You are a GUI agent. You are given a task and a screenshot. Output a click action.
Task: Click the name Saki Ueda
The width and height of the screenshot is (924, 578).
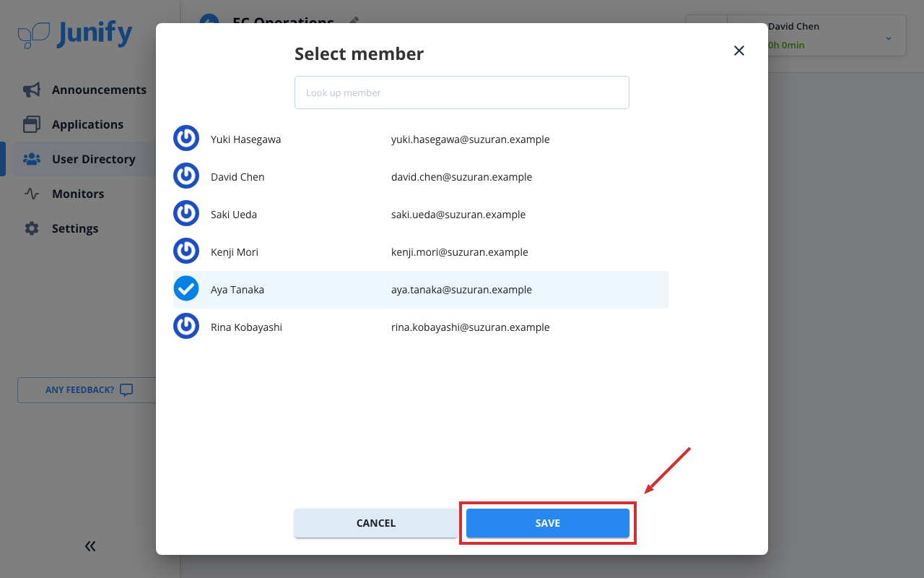pos(234,215)
